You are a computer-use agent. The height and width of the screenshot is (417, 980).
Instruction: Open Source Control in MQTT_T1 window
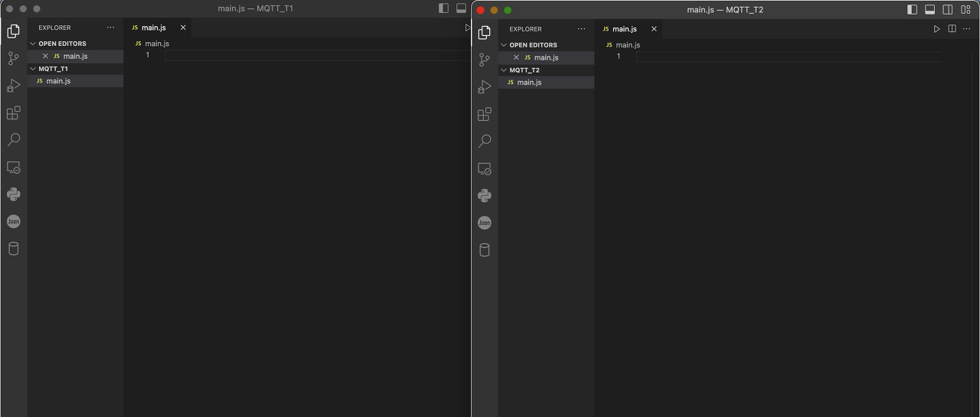click(13, 58)
